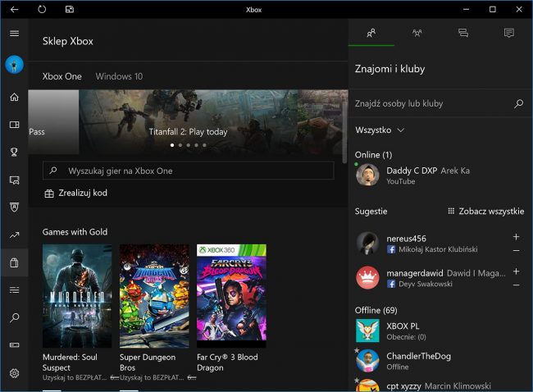Open Super Dungeon Bros game cover
Image resolution: width=533 pixels, height=392 pixels.
(154, 295)
